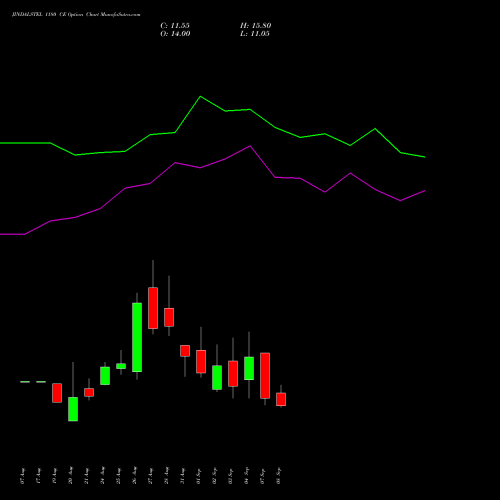Click the high price value H: 15.80
This screenshot has height=500, width=500.
click(256, 26)
